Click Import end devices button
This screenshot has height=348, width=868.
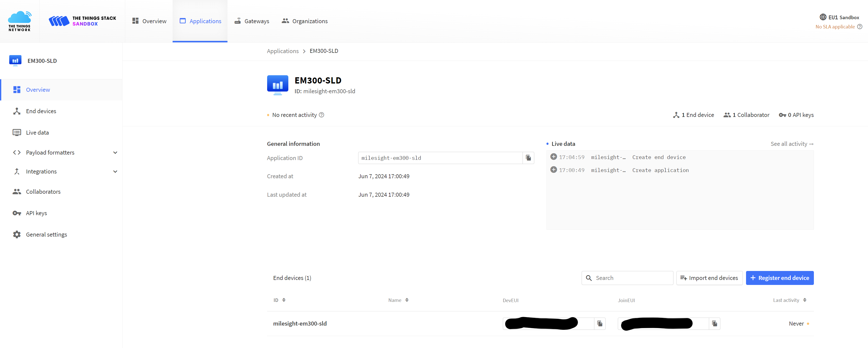click(x=709, y=278)
